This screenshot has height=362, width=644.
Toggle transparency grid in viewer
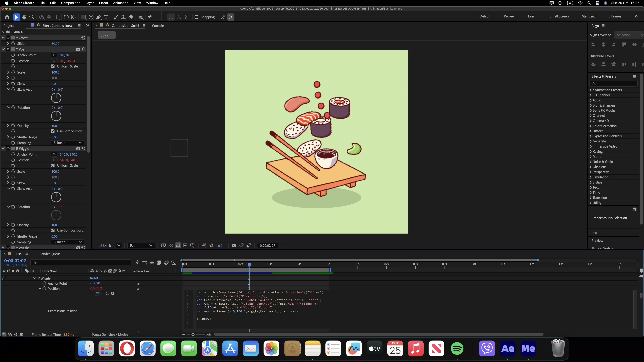point(171,246)
